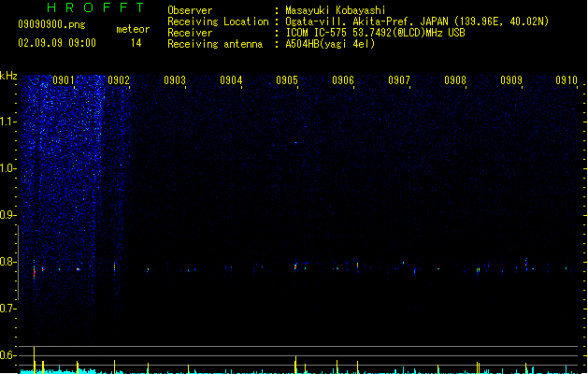588x374 pixels.
Task: Click the 0906 time marker
Action: pos(343,80)
